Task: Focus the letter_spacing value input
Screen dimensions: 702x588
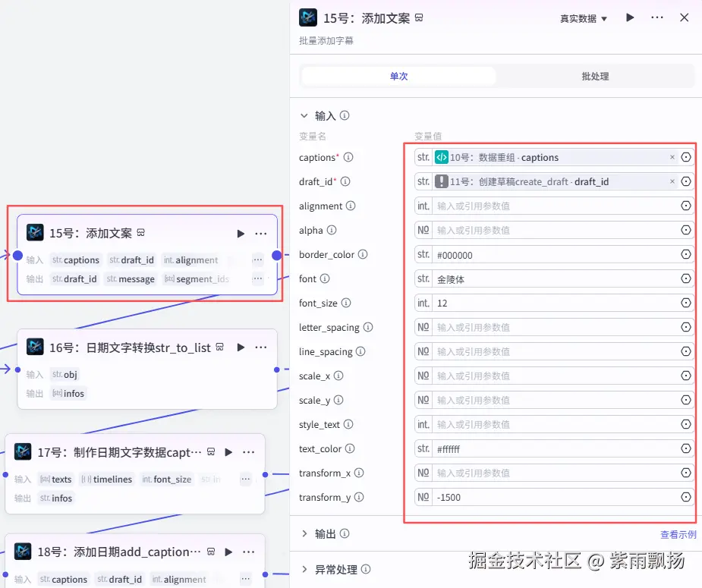Action: pyautogui.click(x=556, y=327)
